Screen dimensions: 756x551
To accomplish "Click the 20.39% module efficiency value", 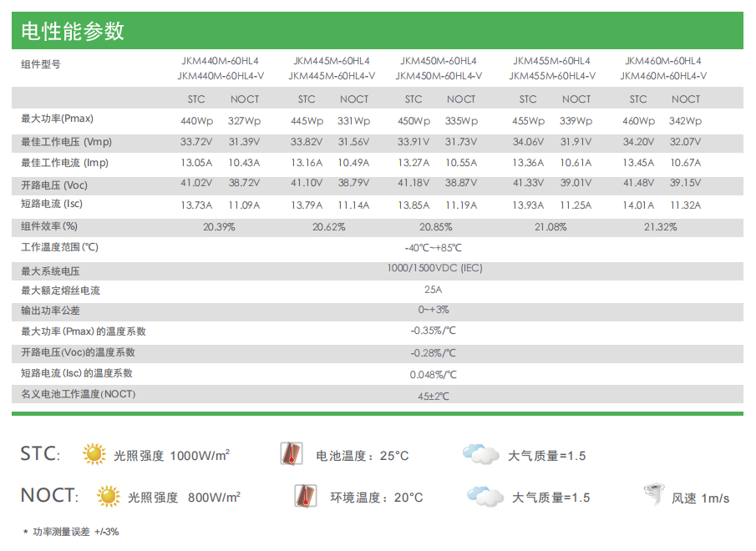I will pyautogui.click(x=219, y=226).
